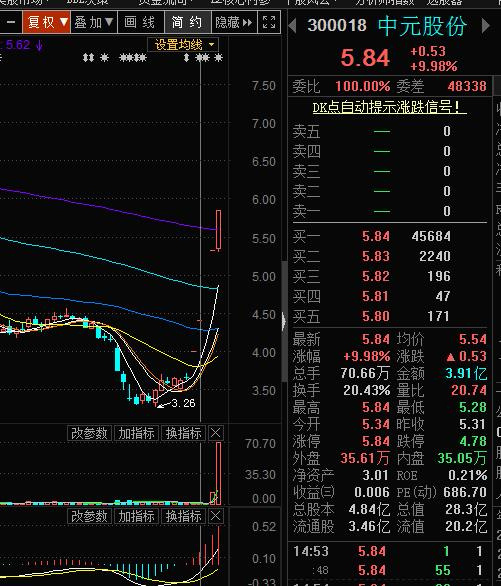Click the latest limit-up red candlestick
This screenshot has height=586, width=501.
click(x=218, y=229)
